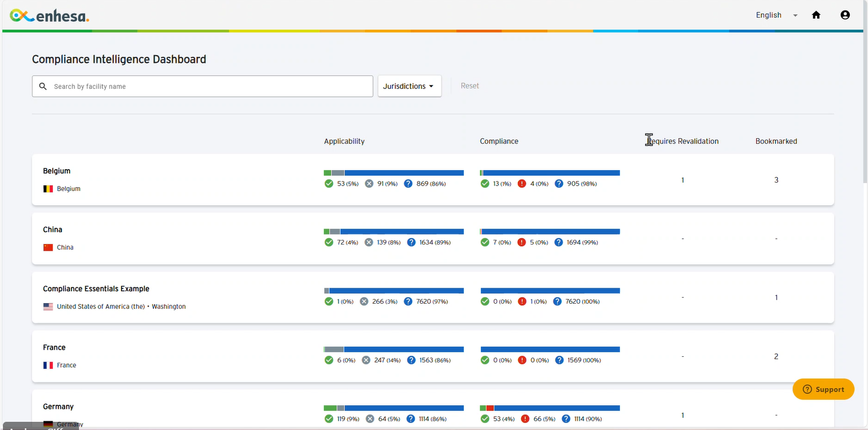The height and width of the screenshot is (430, 868).
Task: Open the user account profile icon
Action: point(845,15)
